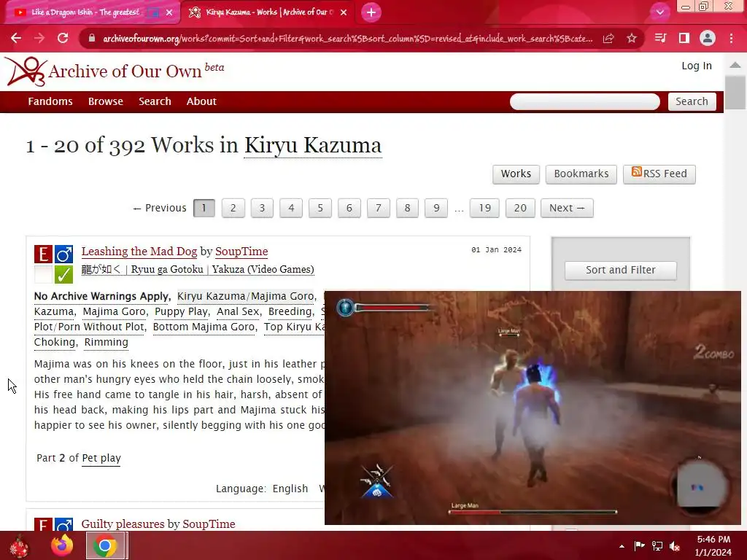This screenshot has width=747, height=560.
Task: Click the Explicit rating icon for Guilty pleasures
Action: click(x=43, y=524)
